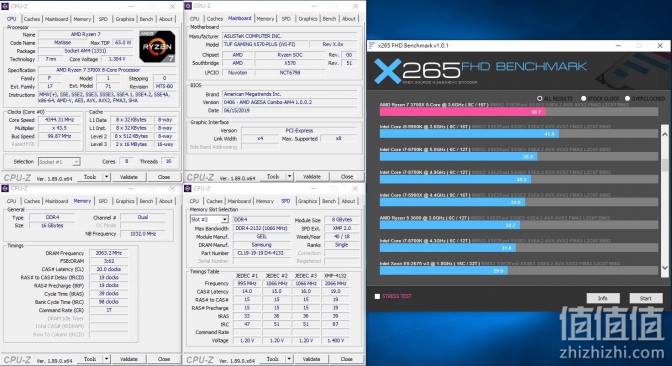
Task: Open the Slot #2 memory slot dropdown
Action: pos(209,219)
